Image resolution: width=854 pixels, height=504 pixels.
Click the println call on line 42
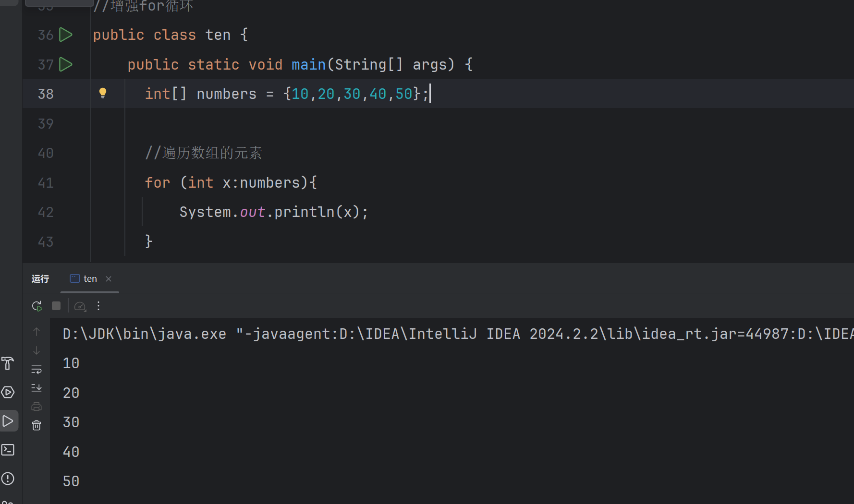304,212
